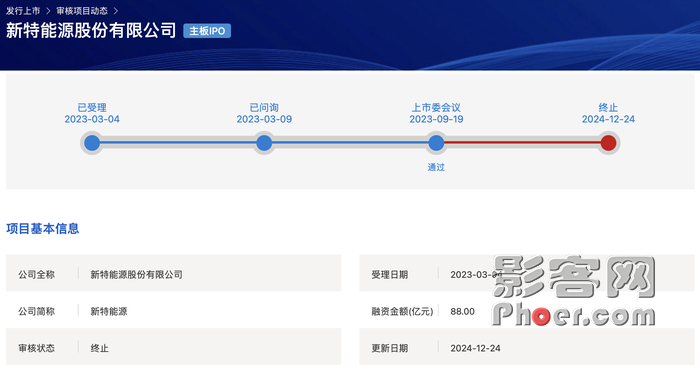Open the 发行上市 breadcrumb link

pyautogui.click(x=23, y=11)
